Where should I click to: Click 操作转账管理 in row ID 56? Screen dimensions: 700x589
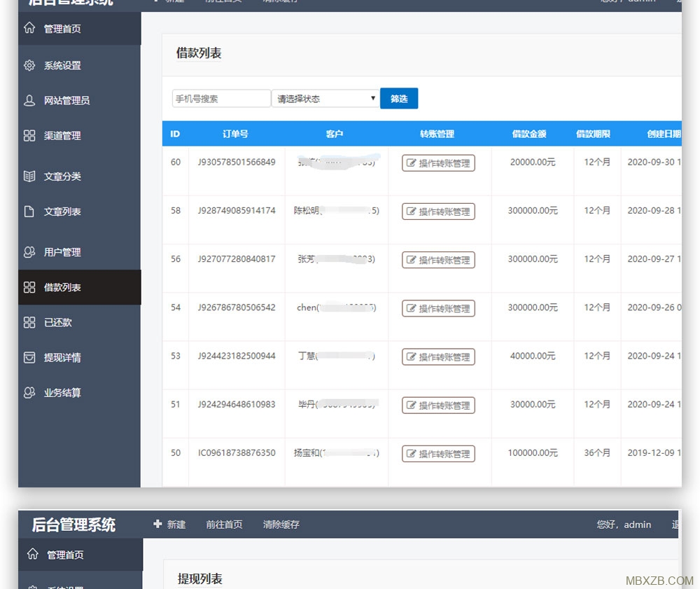point(438,260)
